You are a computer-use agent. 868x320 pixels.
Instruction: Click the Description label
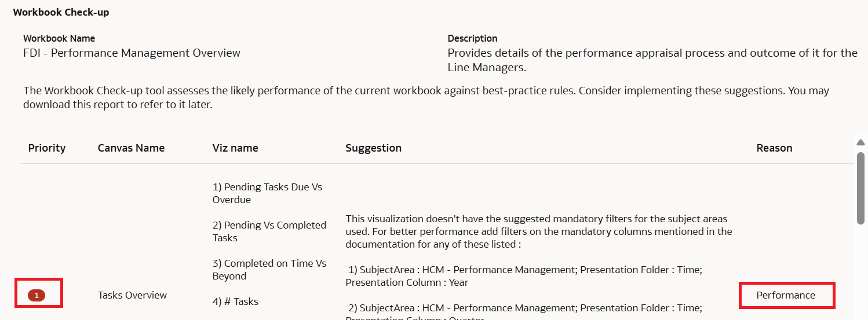tap(472, 39)
